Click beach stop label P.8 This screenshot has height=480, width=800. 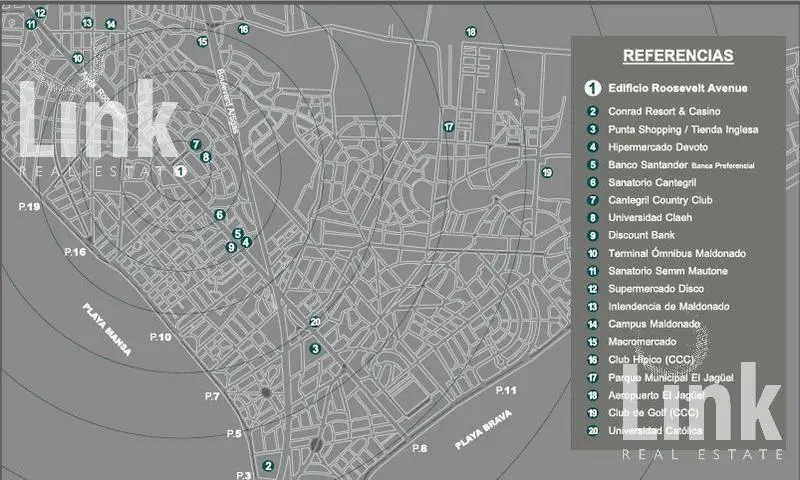[x=419, y=448]
